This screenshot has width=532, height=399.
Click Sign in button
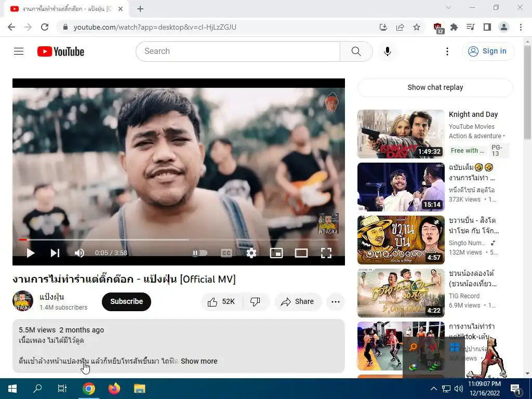click(488, 51)
